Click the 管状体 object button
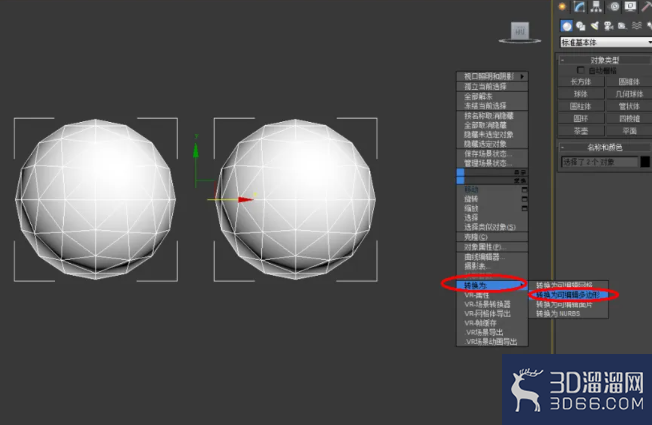The height and width of the screenshot is (425, 652). (629, 106)
